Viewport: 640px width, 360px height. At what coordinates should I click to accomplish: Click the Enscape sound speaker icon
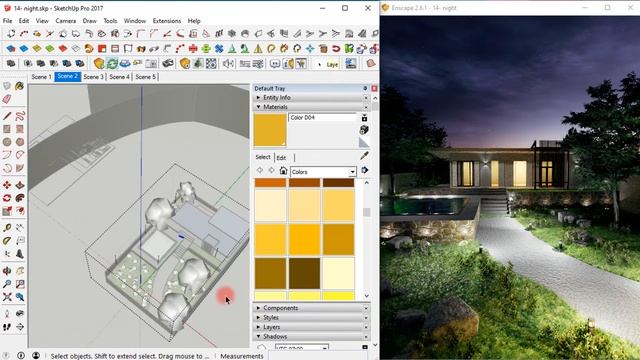[x=228, y=63]
